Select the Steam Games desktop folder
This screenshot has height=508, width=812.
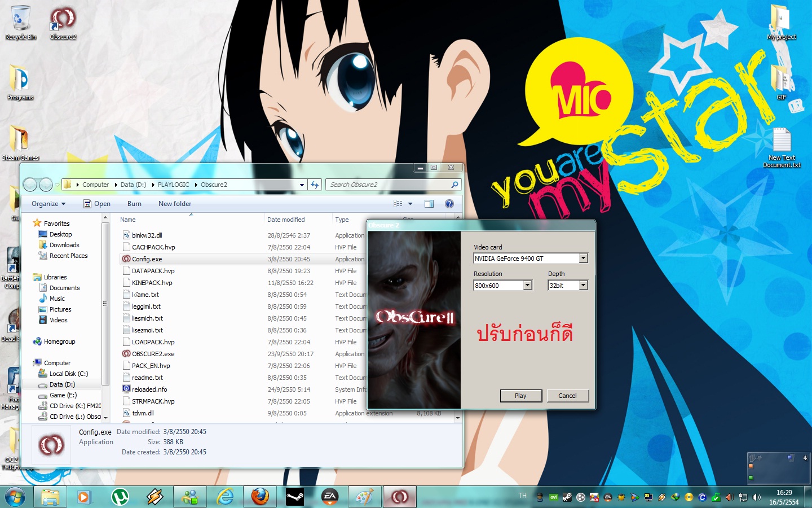pyautogui.click(x=20, y=143)
